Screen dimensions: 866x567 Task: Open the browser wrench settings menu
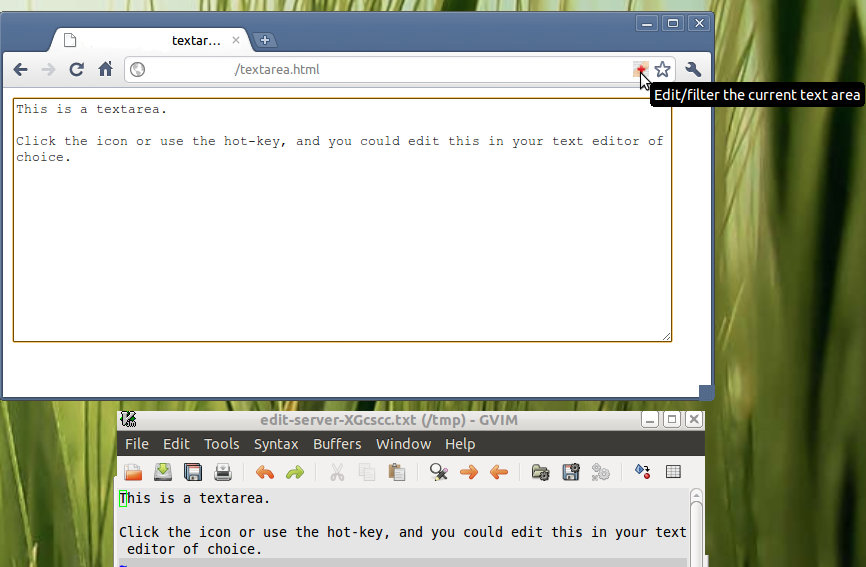[693, 70]
